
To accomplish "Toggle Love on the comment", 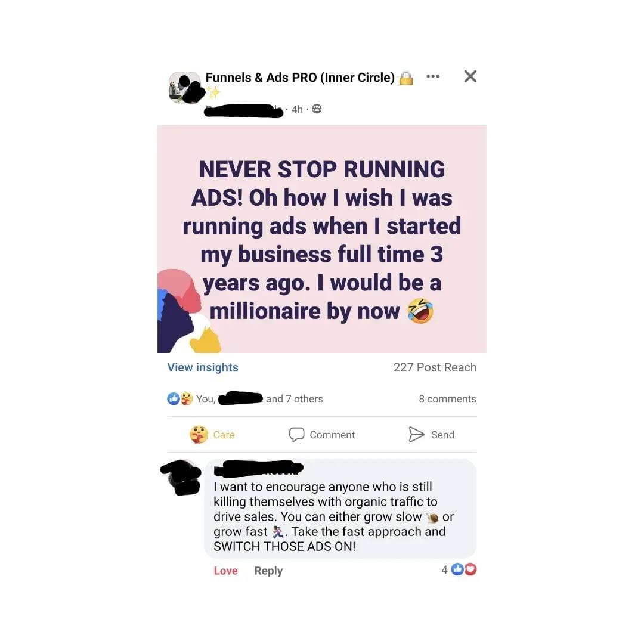I will click(x=225, y=571).
